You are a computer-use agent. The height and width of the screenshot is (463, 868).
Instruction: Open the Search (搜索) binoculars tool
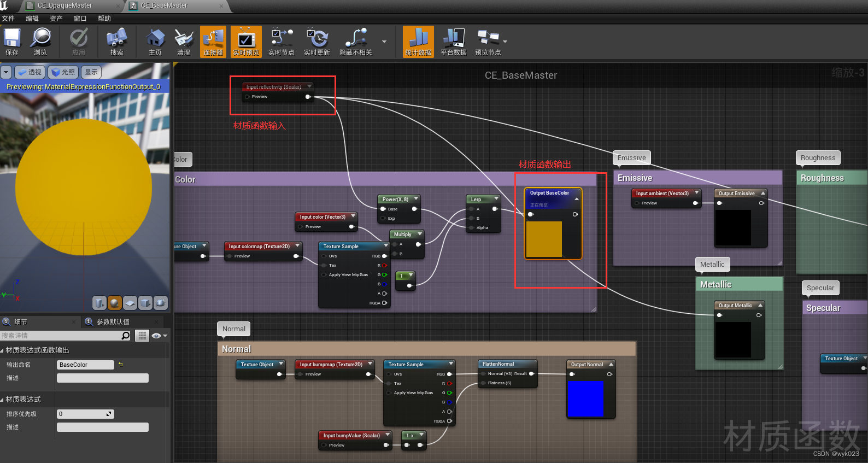(x=116, y=42)
